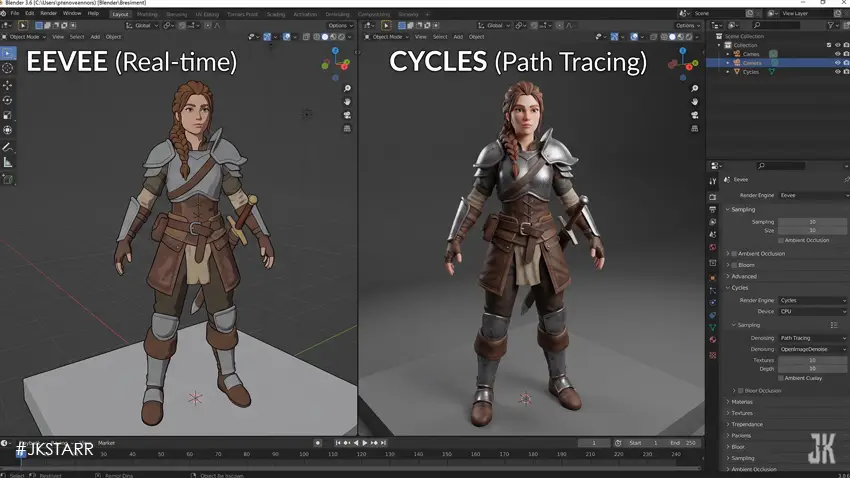Click zoom magnifier icon in CYCLES viewport
The width and height of the screenshot is (850, 478).
(x=694, y=88)
